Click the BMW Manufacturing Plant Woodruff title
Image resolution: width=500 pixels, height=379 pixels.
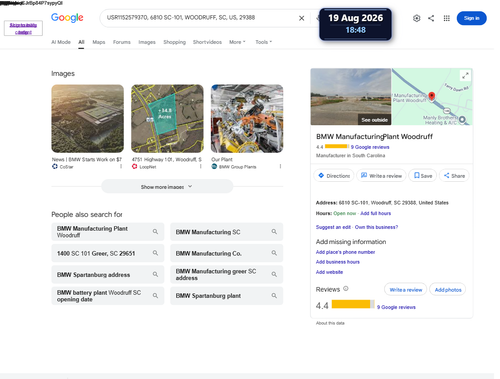374,136
